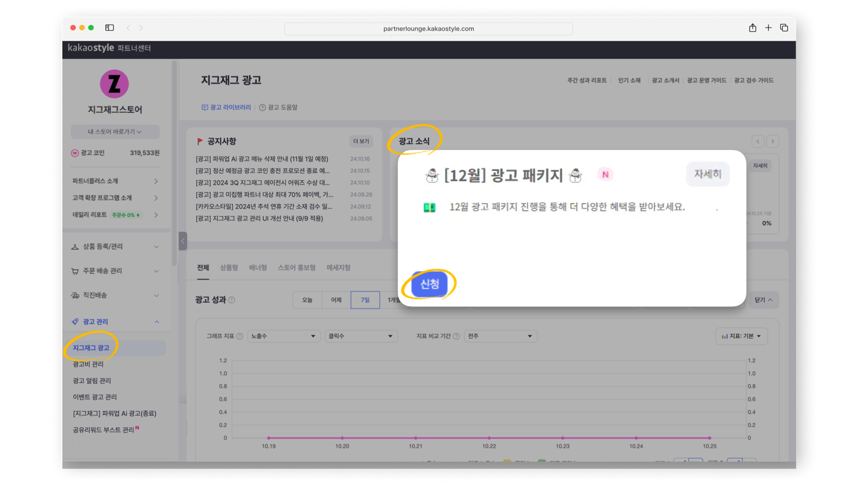This screenshot has height=488, width=868.
Task: Click the 광고 성과 help icon
Action: click(232, 300)
